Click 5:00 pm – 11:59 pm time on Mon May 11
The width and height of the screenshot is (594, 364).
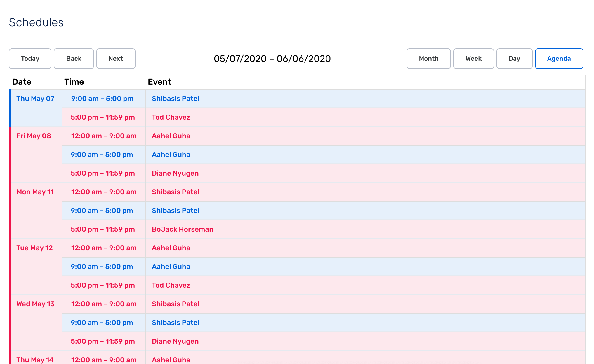click(x=104, y=229)
